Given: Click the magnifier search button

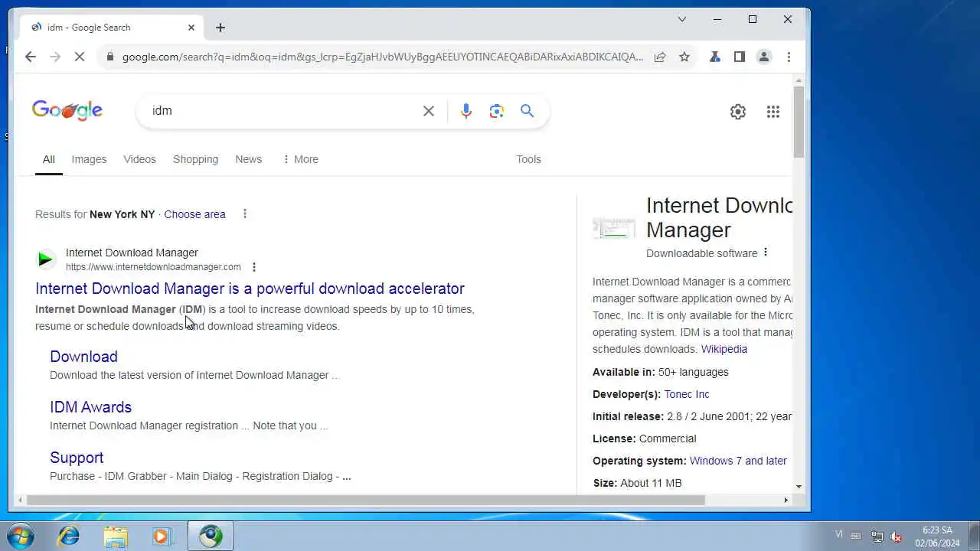Looking at the screenshot, I should (x=528, y=111).
